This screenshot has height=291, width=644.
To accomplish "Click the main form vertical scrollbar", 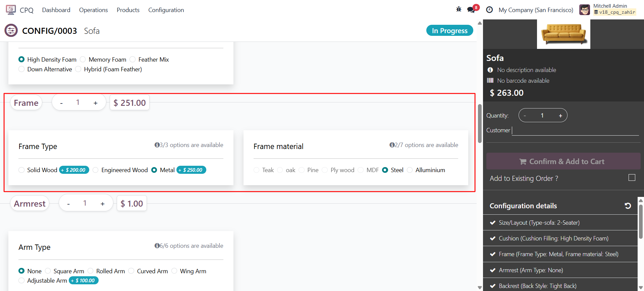I will point(480,124).
